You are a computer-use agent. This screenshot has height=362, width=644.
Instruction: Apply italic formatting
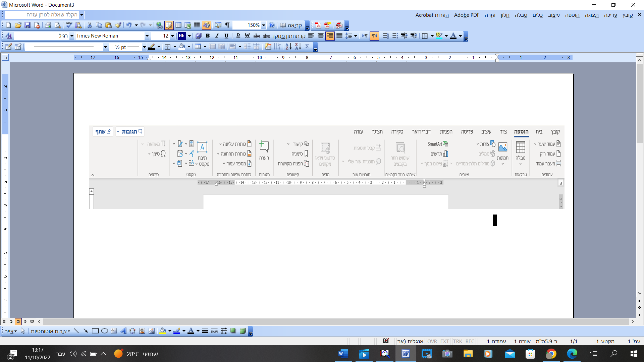217,36
